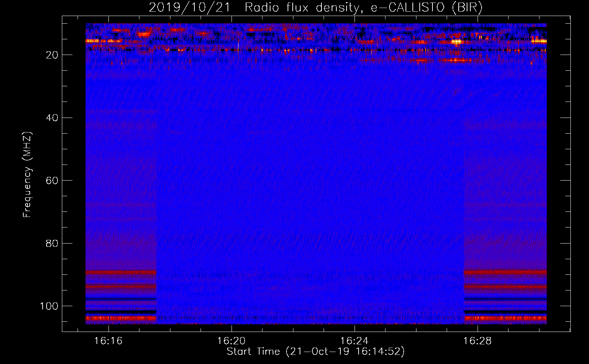The width and height of the screenshot is (589, 364).
Task: Click the 60 MHz frequency tick label
Action: (52, 181)
